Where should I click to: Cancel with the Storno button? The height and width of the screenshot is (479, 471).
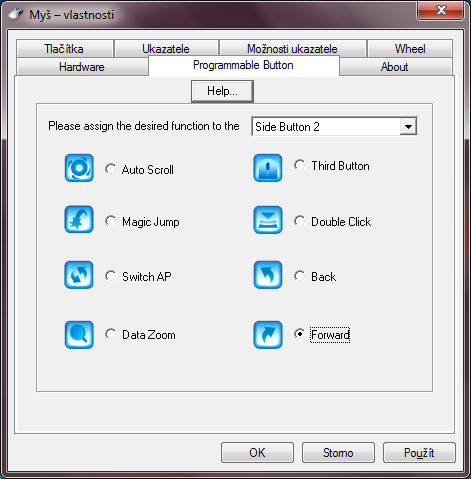click(338, 453)
